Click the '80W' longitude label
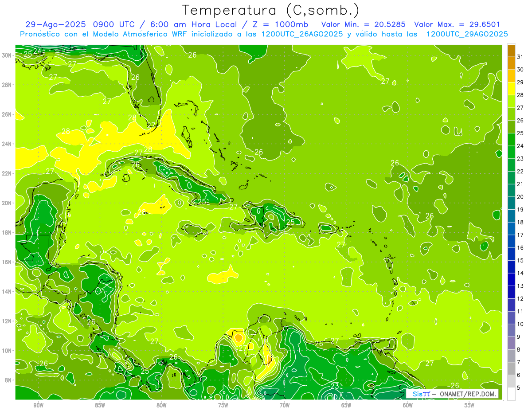 (x=161, y=405)
